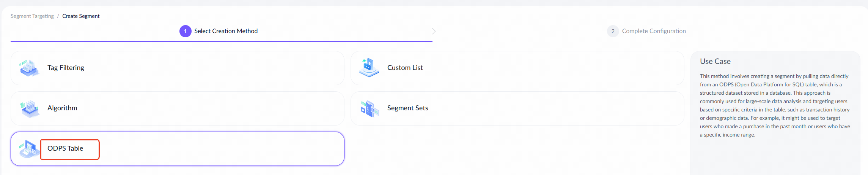This screenshot has width=868, height=175.
Task: Click the Algorithm method icon
Action: click(x=30, y=108)
